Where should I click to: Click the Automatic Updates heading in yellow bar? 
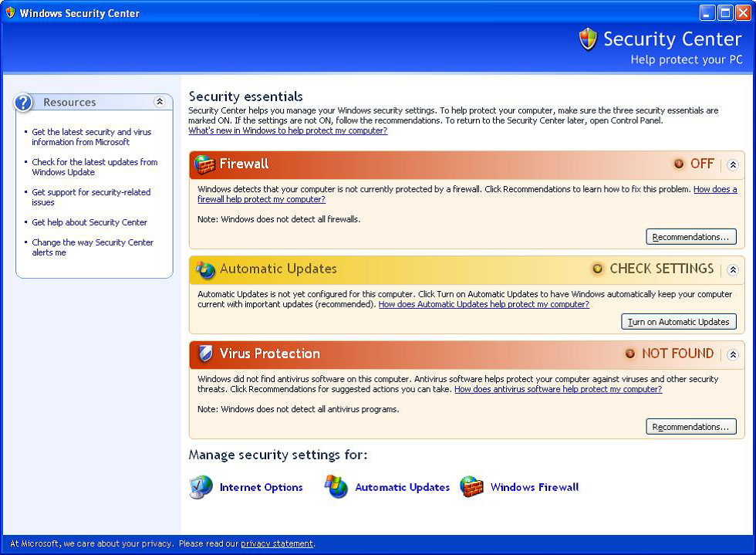(x=278, y=269)
